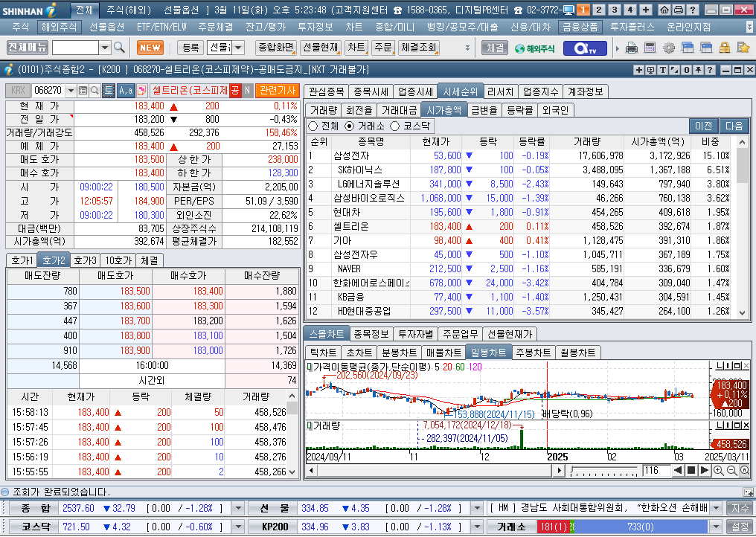Screen dimensions: 756x537
Task: Click the monitor icon in the window header
Action: tap(651, 70)
